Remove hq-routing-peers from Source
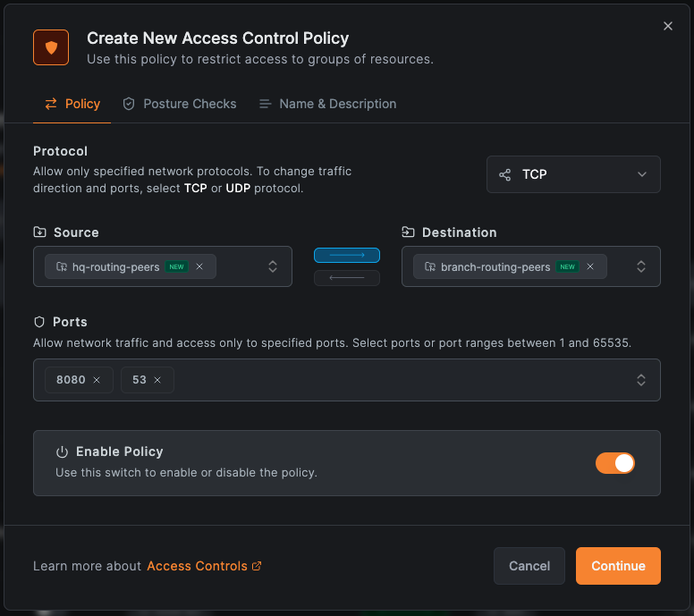Viewport: 694px width, 616px height. point(199,266)
